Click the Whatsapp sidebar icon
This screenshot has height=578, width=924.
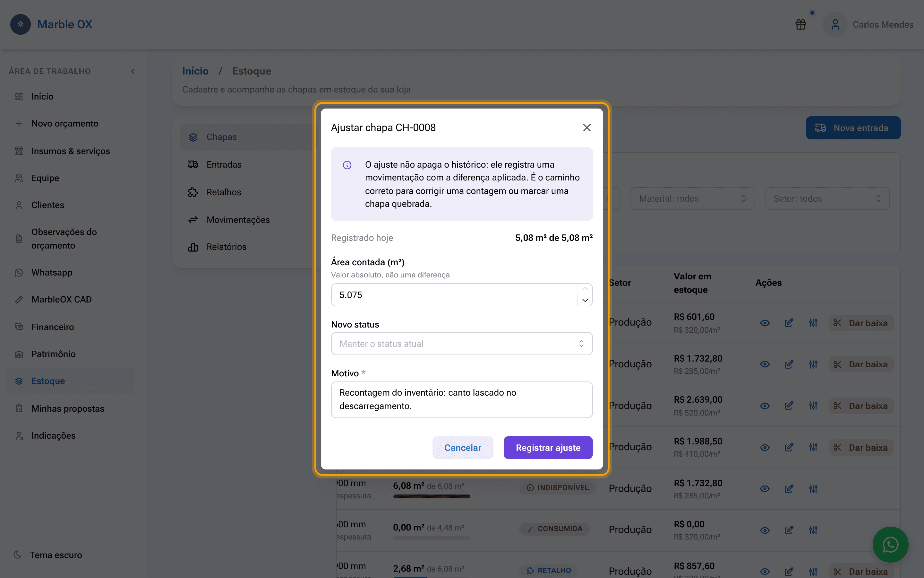(x=19, y=273)
